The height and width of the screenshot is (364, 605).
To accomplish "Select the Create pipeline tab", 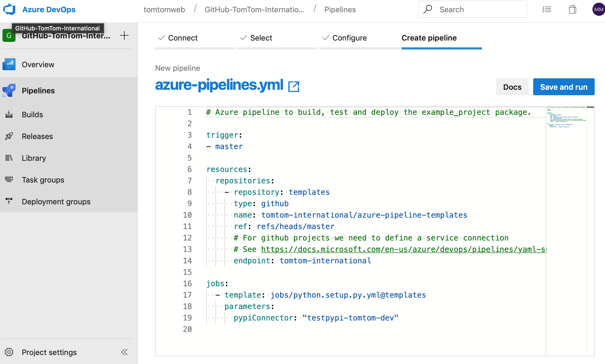I will 428,38.
